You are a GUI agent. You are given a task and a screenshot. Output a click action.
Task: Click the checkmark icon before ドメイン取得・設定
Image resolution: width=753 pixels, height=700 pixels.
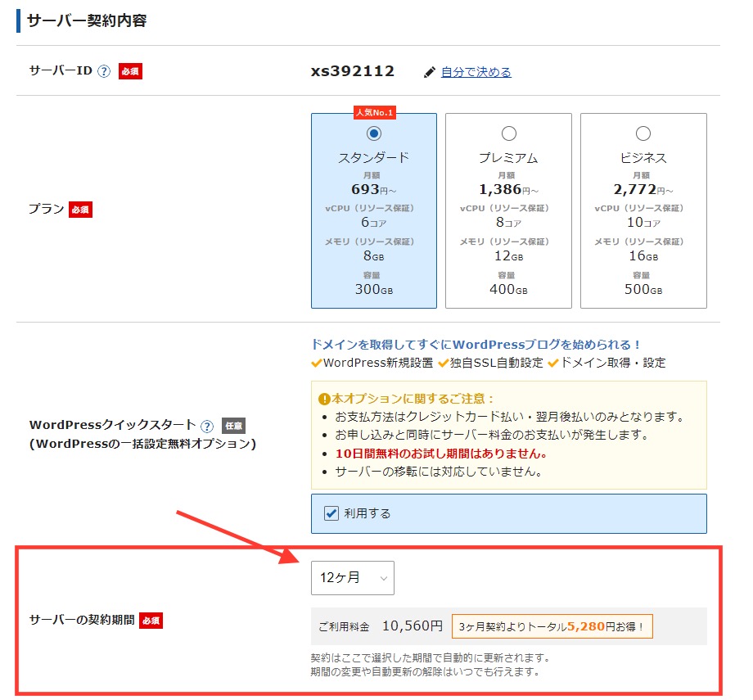(x=552, y=363)
